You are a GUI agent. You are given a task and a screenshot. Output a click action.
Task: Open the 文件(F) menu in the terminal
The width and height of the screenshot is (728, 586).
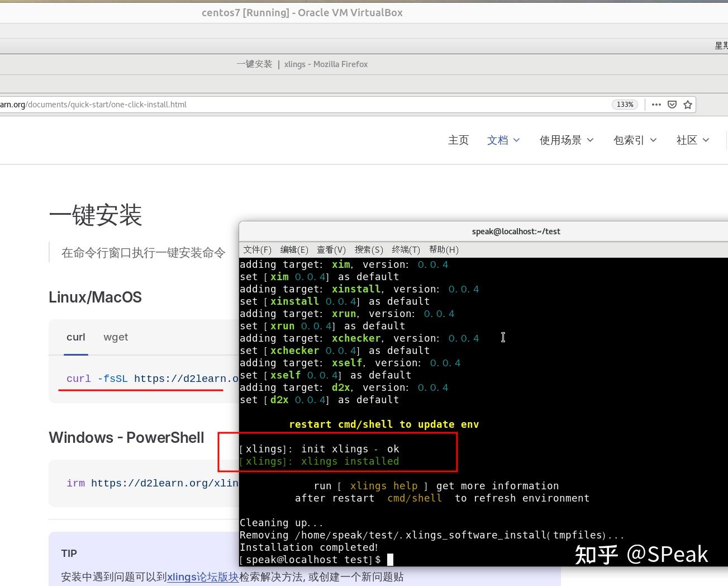click(258, 249)
